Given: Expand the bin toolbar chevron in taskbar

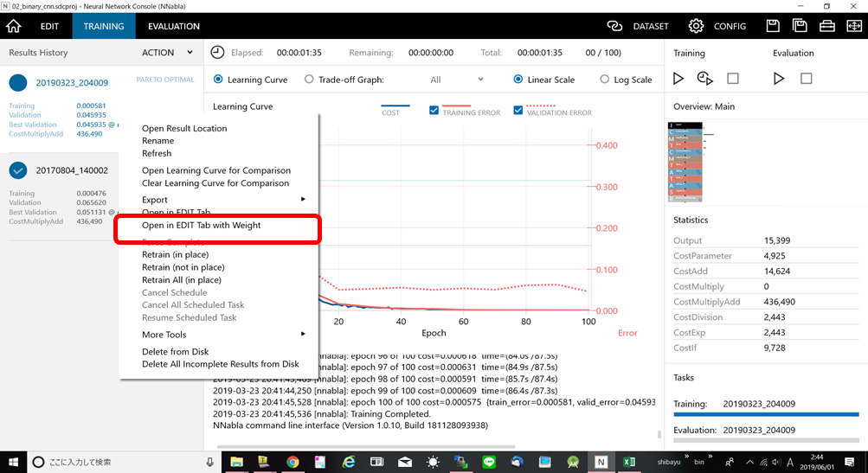Looking at the screenshot, I should (710, 457).
